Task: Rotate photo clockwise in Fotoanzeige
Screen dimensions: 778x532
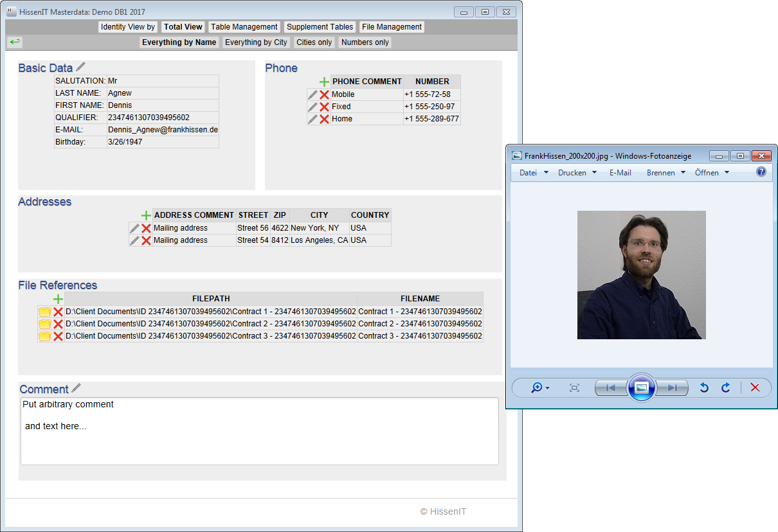Action: [x=725, y=387]
